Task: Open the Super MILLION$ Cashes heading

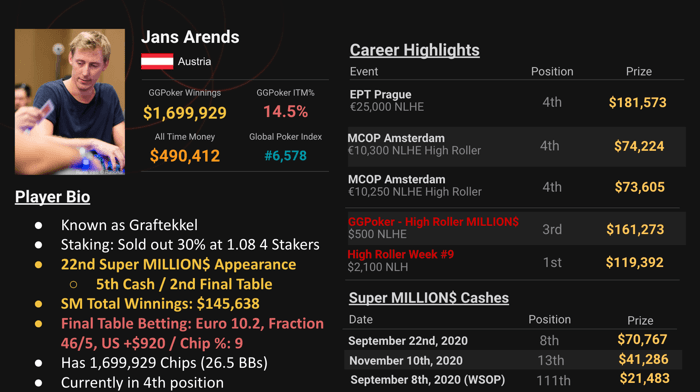Action: (x=429, y=298)
